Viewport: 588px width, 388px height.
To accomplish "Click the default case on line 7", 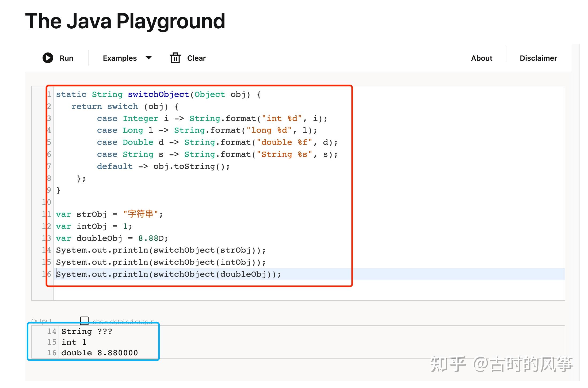I will point(114,166).
